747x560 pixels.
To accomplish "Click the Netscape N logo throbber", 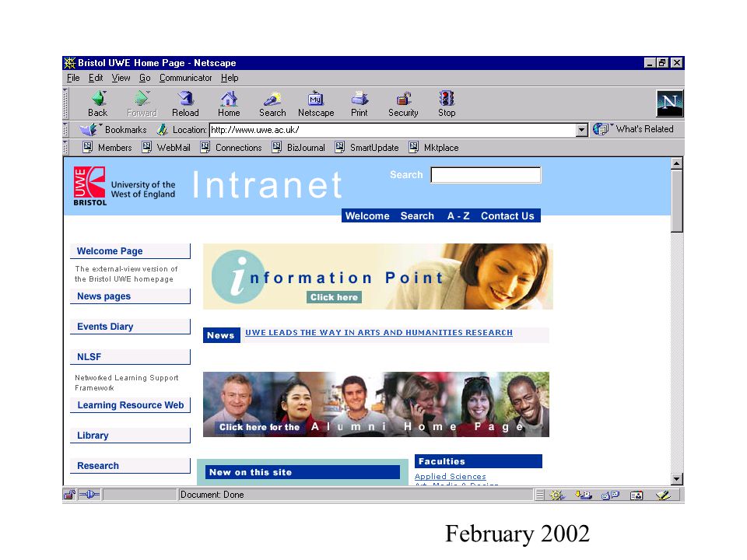I will coord(670,103).
